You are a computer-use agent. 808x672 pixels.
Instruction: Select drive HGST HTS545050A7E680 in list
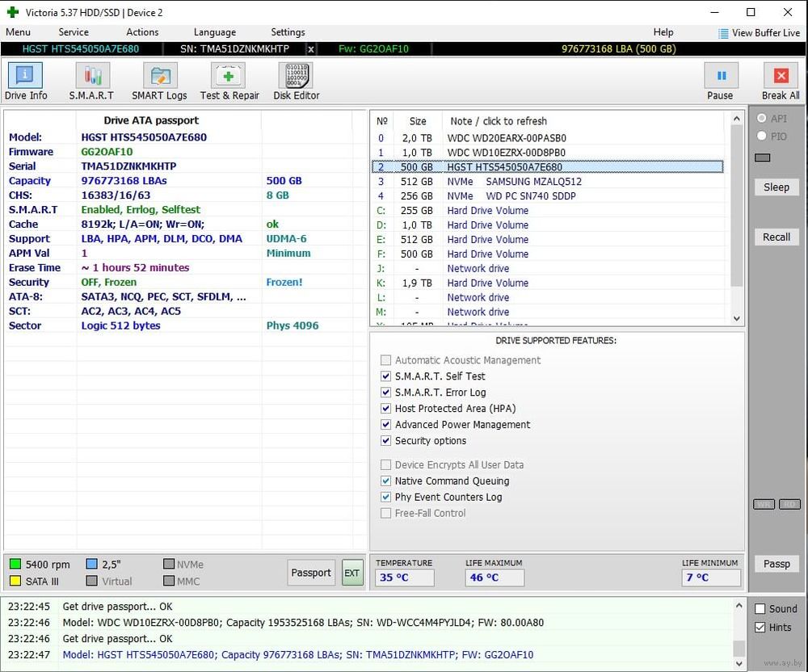(547, 167)
